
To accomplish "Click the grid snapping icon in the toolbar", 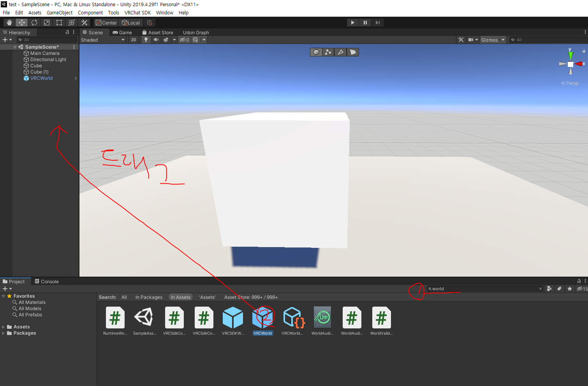I will coord(150,23).
